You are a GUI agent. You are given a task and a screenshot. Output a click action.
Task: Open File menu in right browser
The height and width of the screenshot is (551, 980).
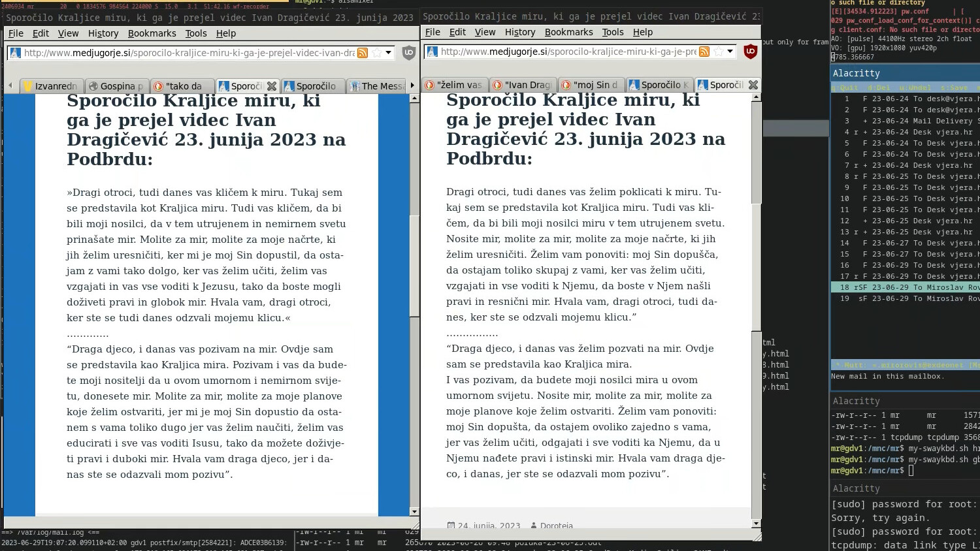pos(433,32)
